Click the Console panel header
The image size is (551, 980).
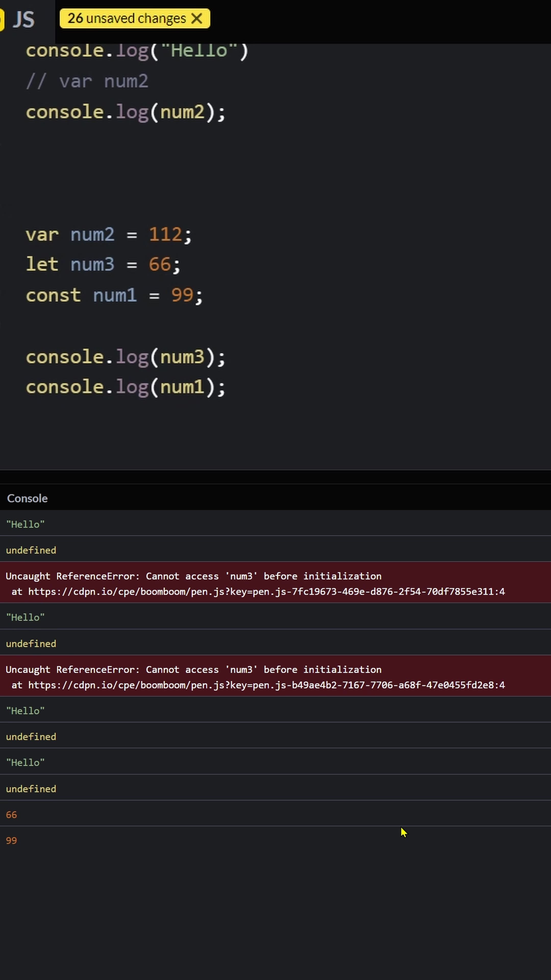point(27,498)
